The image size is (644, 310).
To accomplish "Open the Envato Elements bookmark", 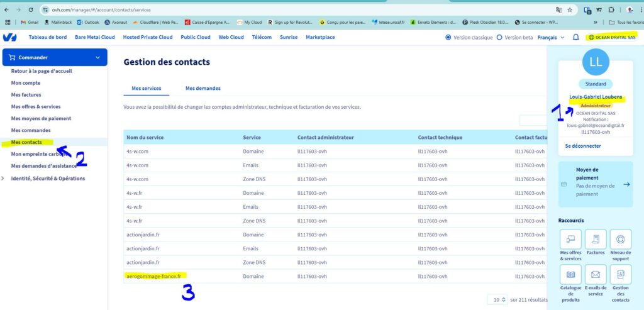I will click(433, 22).
